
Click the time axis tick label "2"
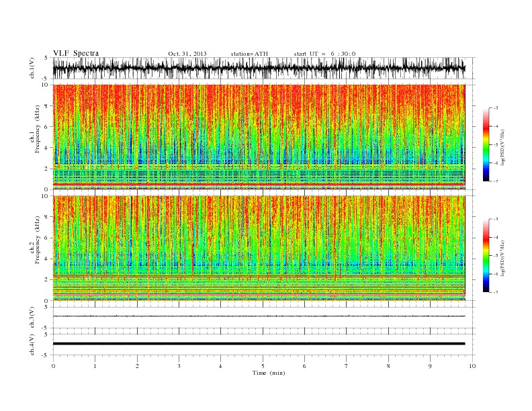click(x=137, y=366)
